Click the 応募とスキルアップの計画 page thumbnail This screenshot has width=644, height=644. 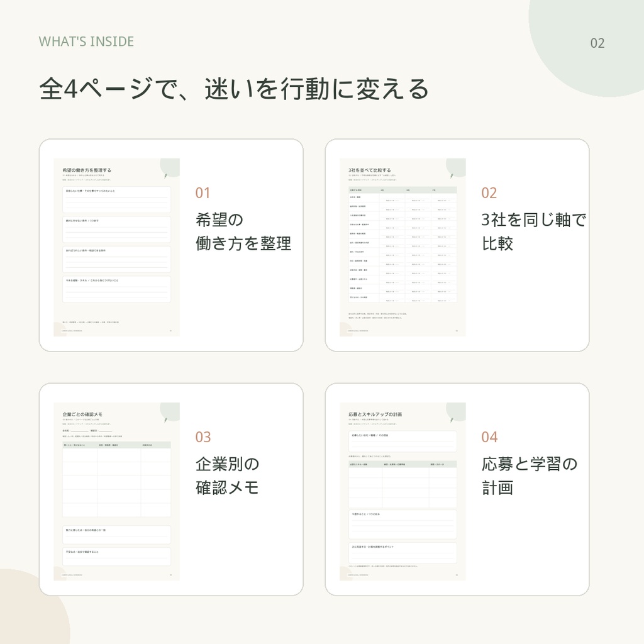click(x=402, y=491)
